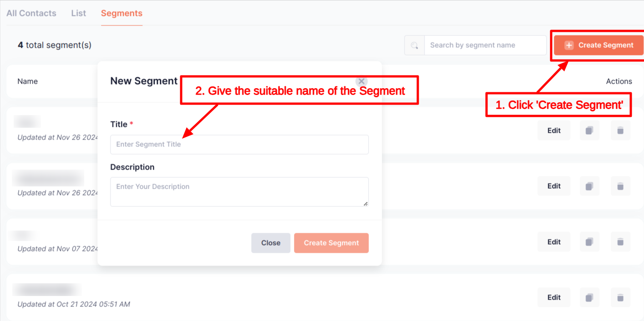This screenshot has width=644, height=321.
Task: Open the List tab
Action: (78, 13)
